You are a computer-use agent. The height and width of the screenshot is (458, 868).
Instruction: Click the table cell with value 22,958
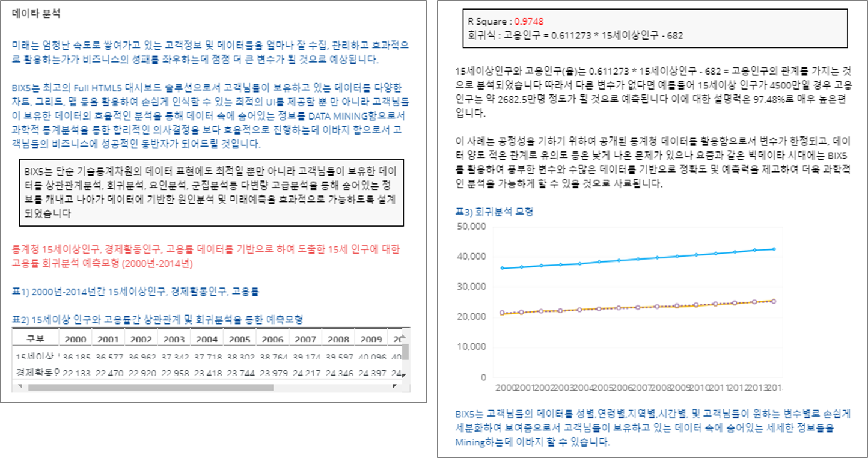point(174,373)
